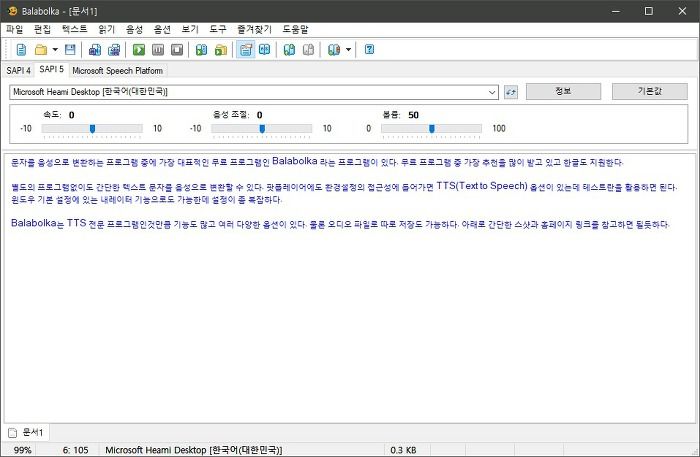The height and width of the screenshot is (457, 700).
Task: Select the 문서1 document tab at bottom
Action: coord(26,432)
